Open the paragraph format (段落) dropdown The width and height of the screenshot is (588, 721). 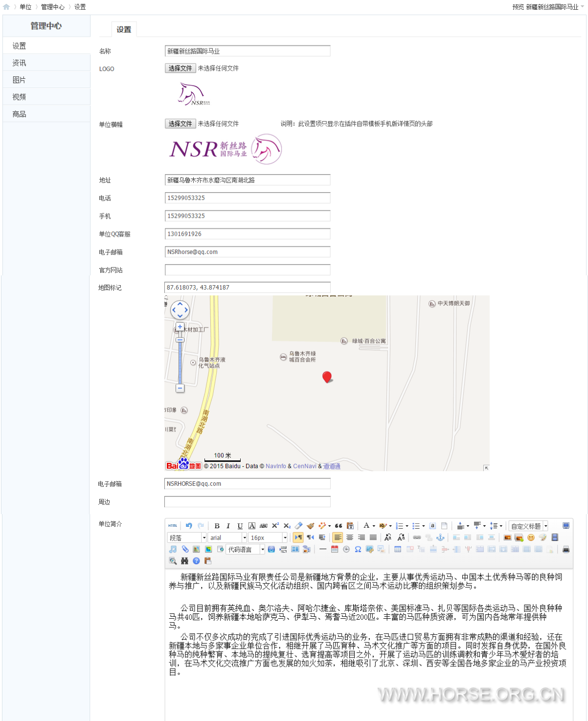point(187,538)
